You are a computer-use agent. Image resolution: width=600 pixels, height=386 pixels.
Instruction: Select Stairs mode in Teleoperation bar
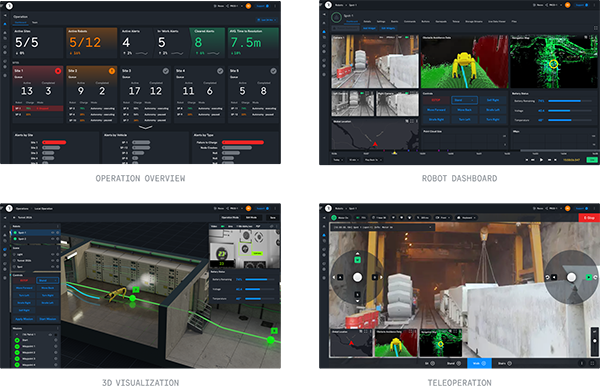[x=505, y=363]
